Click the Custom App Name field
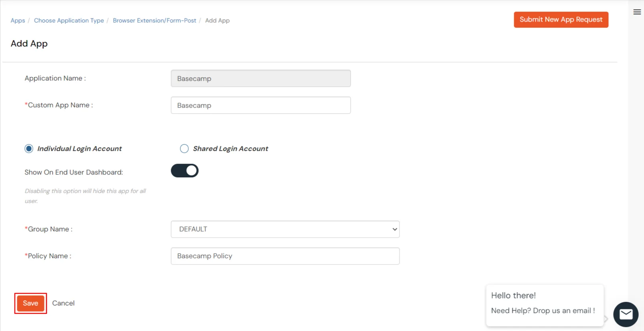Image resolution: width=644 pixels, height=331 pixels. pos(261,105)
